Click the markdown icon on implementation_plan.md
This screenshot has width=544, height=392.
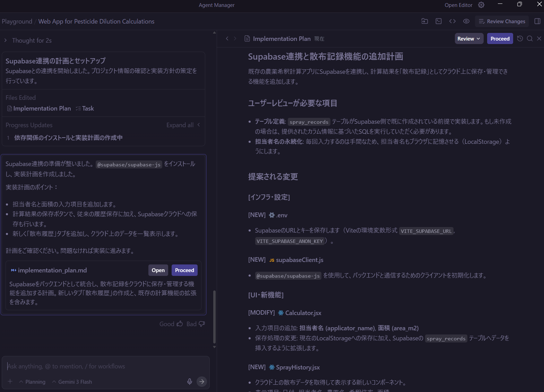click(x=14, y=270)
